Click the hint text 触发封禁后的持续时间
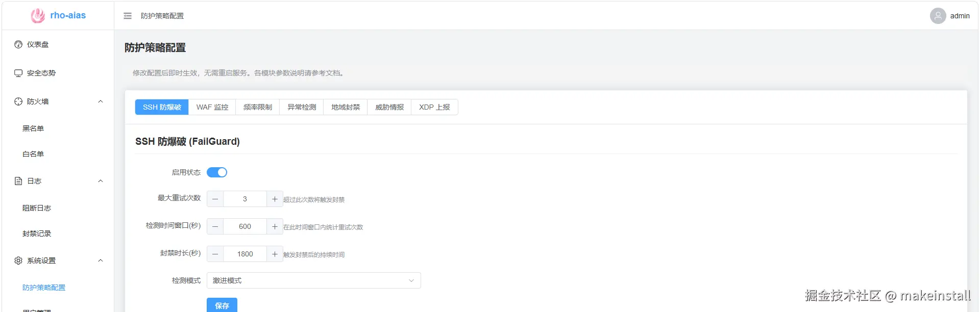The height and width of the screenshot is (312, 980). click(x=314, y=254)
